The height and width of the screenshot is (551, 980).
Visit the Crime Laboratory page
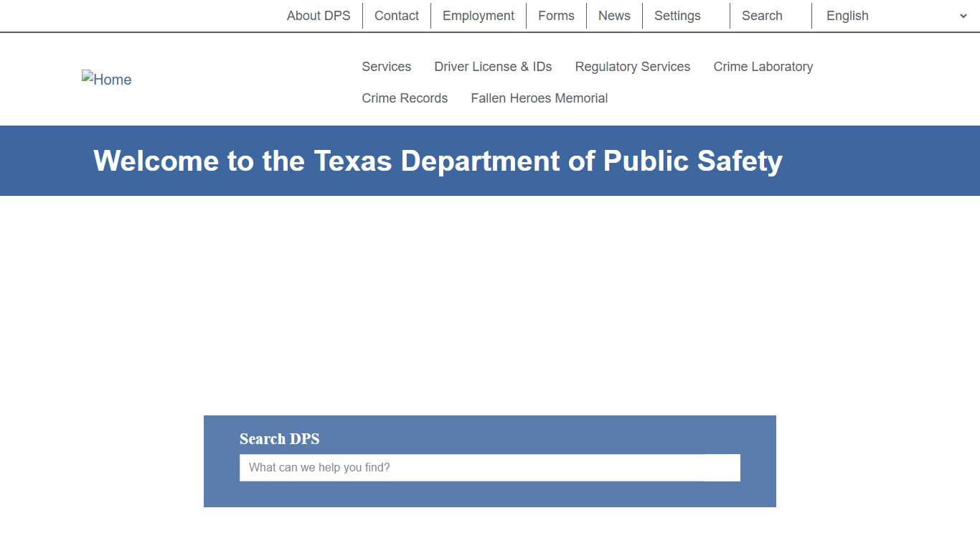pos(763,67)
